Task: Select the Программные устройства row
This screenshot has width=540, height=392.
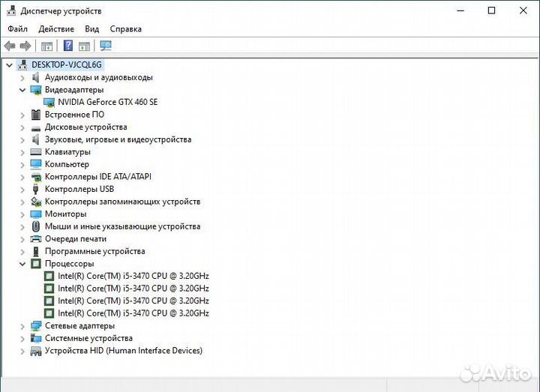Action: coord(95,252)
